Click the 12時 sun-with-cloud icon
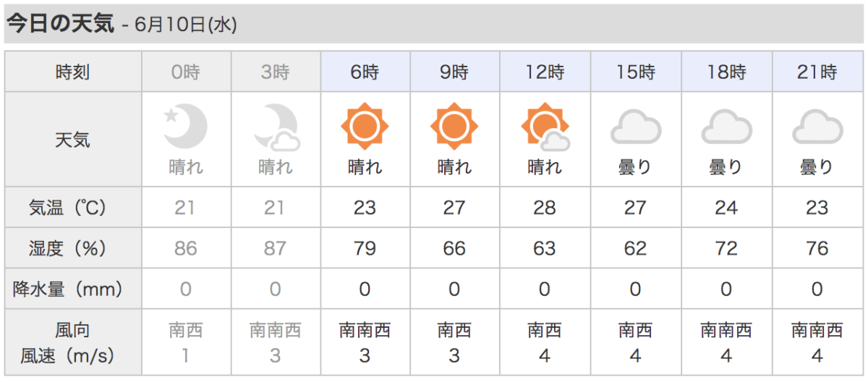This screenshot has height=380, width=868. (545, 127)
